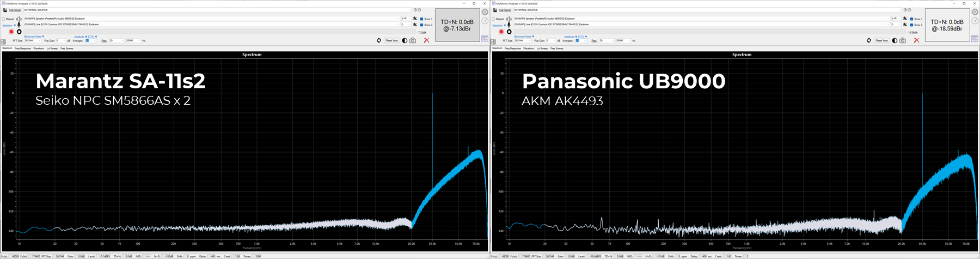Click red X clear icon in Panasonic window
980x259 pixels.
click(917, 40)
